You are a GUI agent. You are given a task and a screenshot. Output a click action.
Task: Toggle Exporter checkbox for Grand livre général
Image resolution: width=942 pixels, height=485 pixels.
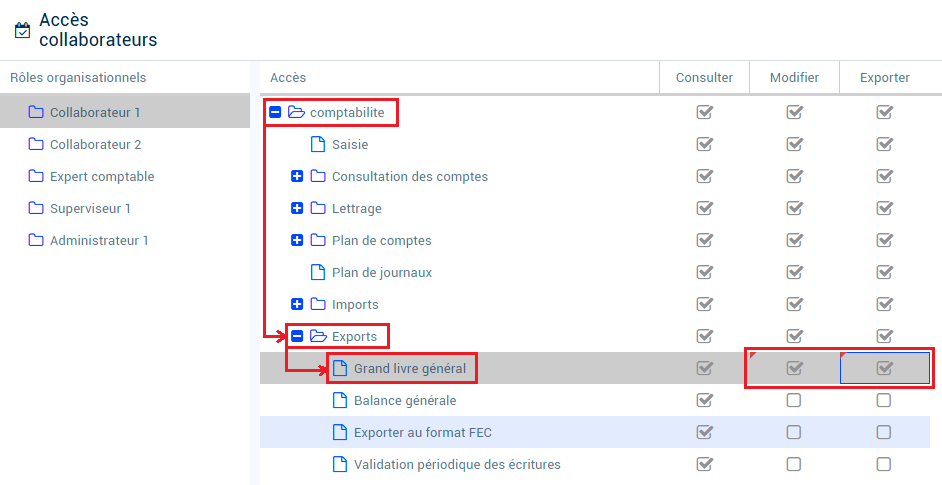click(884, 368)
